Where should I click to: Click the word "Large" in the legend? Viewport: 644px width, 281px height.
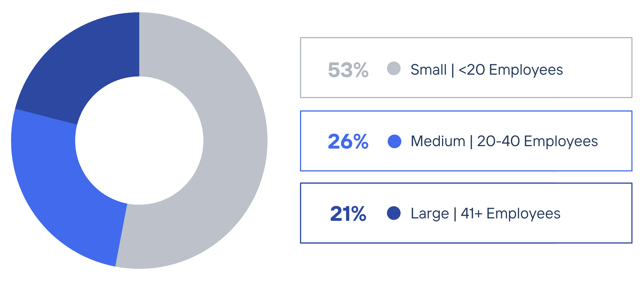430,214
